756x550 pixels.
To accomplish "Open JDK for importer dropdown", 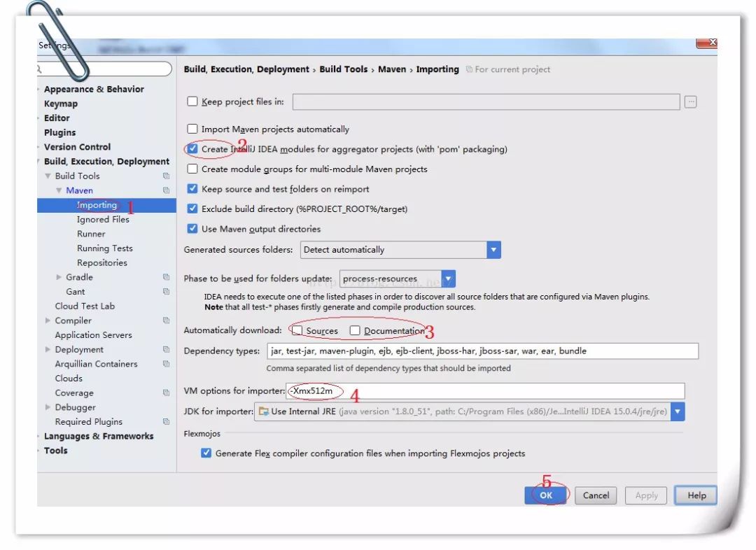I will tap(678, 411).
